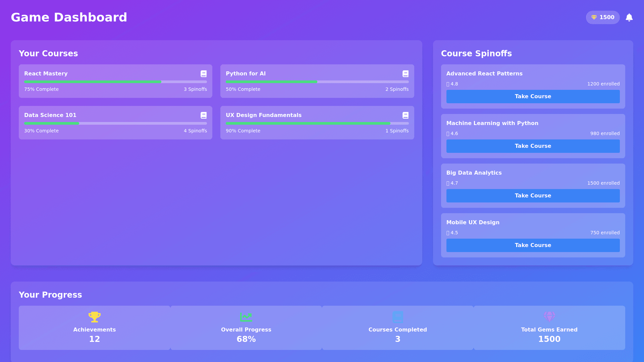The width and height of the screenshot is (644, 362).
Task: Click the Achievements trophy icon
Action: [95, 317]
